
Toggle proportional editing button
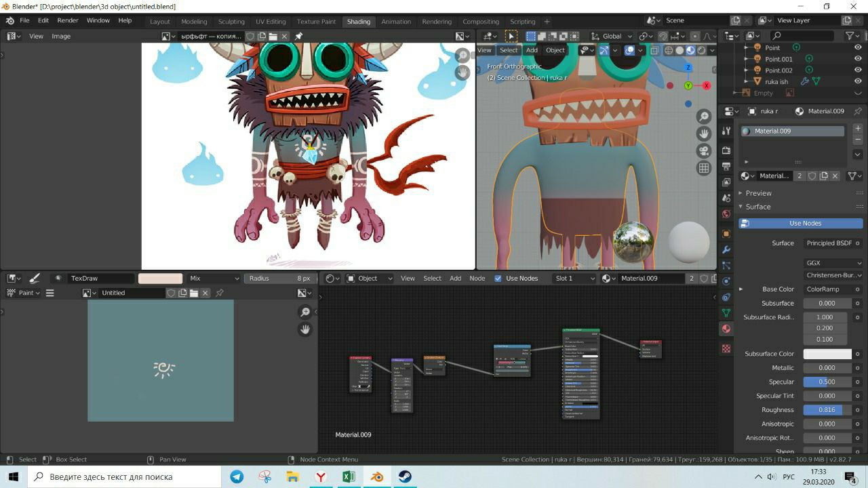(694, 36)
